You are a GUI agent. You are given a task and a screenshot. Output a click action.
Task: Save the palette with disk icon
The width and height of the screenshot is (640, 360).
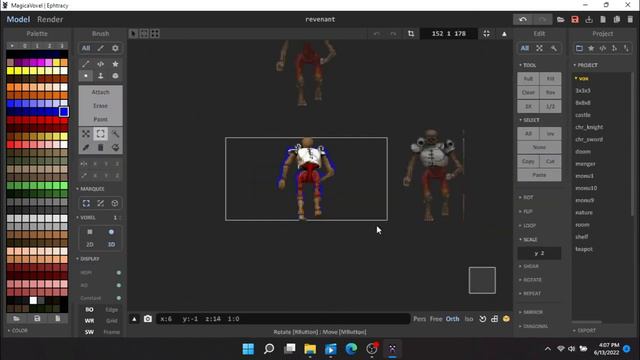[x=37, y=318]
